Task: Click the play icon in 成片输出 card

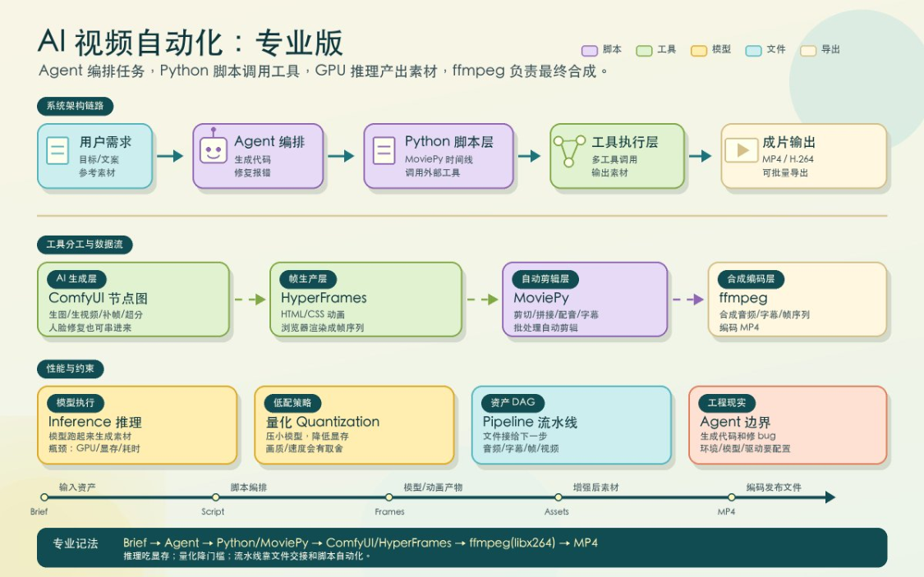Action: 741,150
